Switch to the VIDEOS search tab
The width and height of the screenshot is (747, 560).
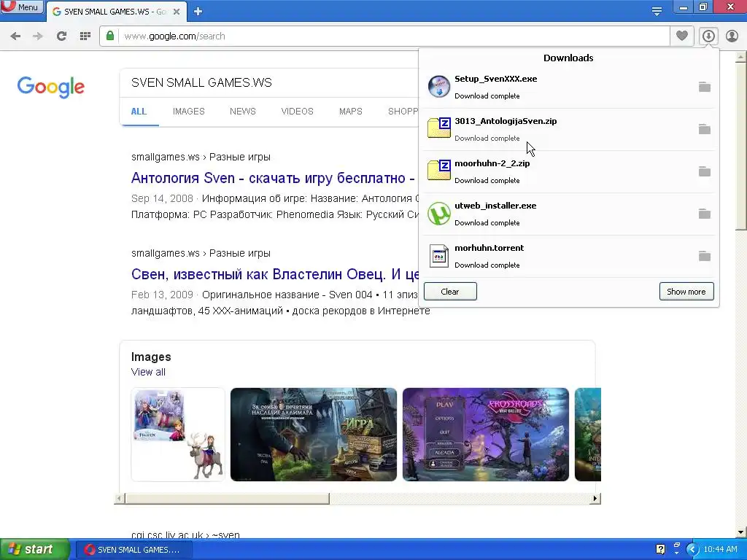pyautogui.click(x=298, y=112)
